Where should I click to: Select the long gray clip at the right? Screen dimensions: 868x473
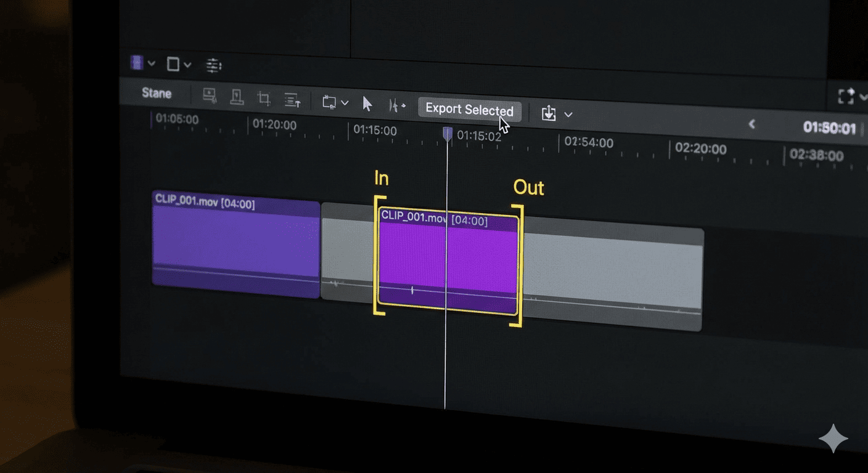pos(612,275)
